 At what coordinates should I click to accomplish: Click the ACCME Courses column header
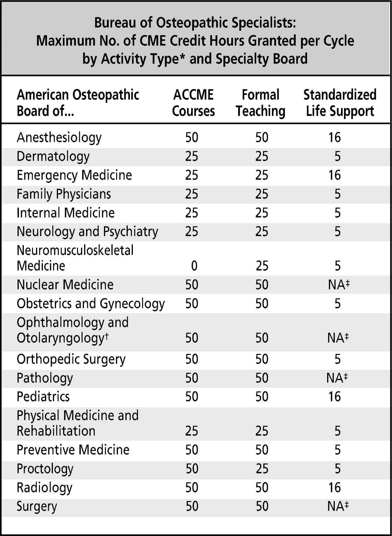pos(193,103)
